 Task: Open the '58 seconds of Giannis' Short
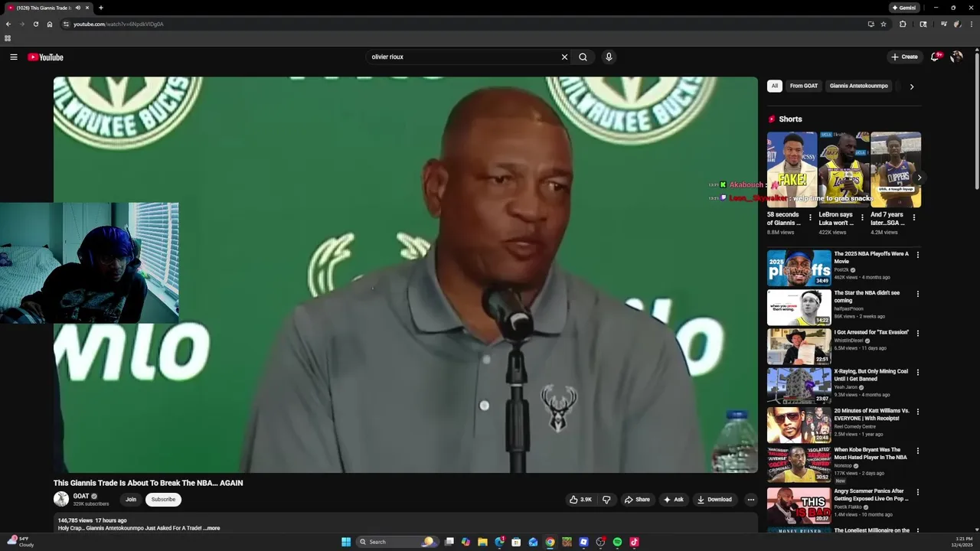pyautogui.click(x=792, y=170)
